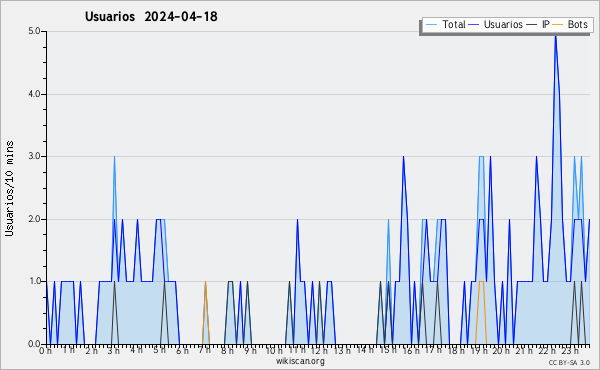Click the 'CC BY-SA 3.0' license text
The height and width of the screenshot is (370, 600).
pyautogui.click(x=569, y=362)
